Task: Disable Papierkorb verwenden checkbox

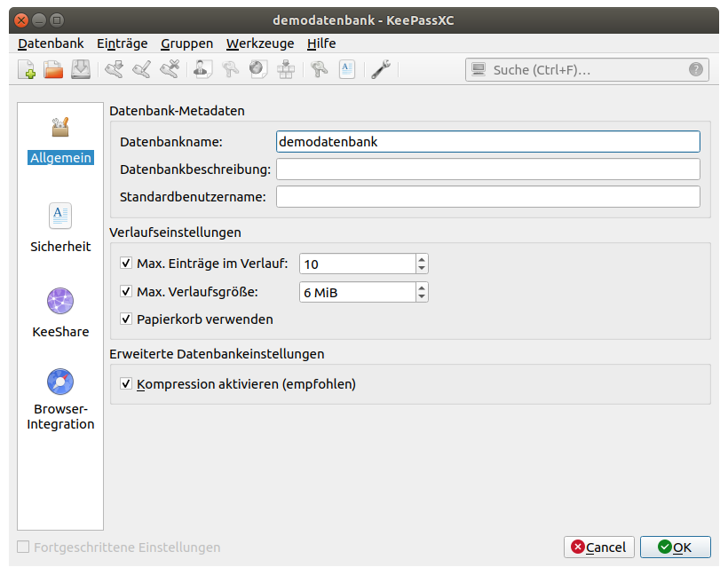Action: pyautogui.click(x=125, y=319)
